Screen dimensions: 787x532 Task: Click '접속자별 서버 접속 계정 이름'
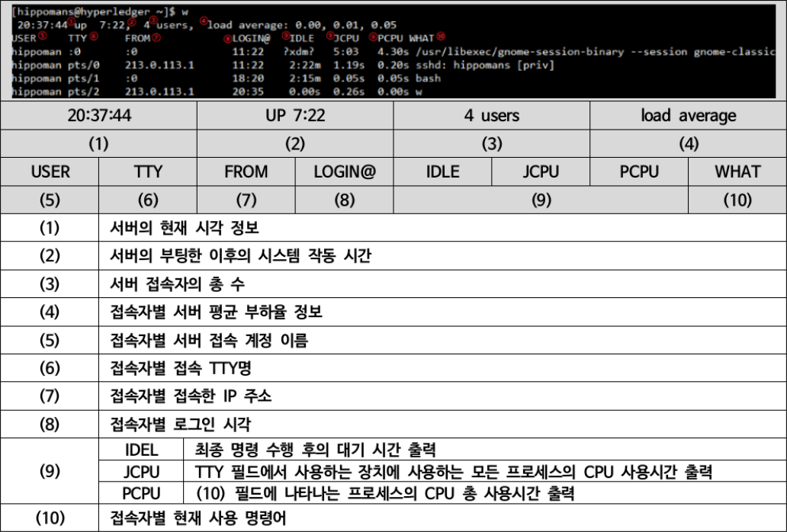click(209, 341)
